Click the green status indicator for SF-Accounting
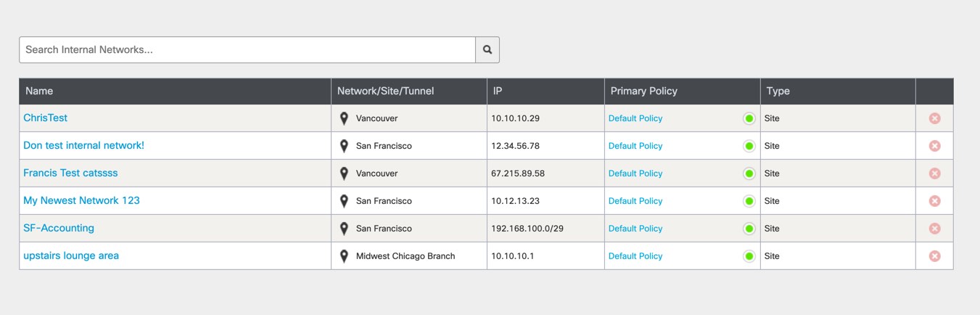Image resolution: width=980 pixels, height=315 pixels. [x=749, y=229]
